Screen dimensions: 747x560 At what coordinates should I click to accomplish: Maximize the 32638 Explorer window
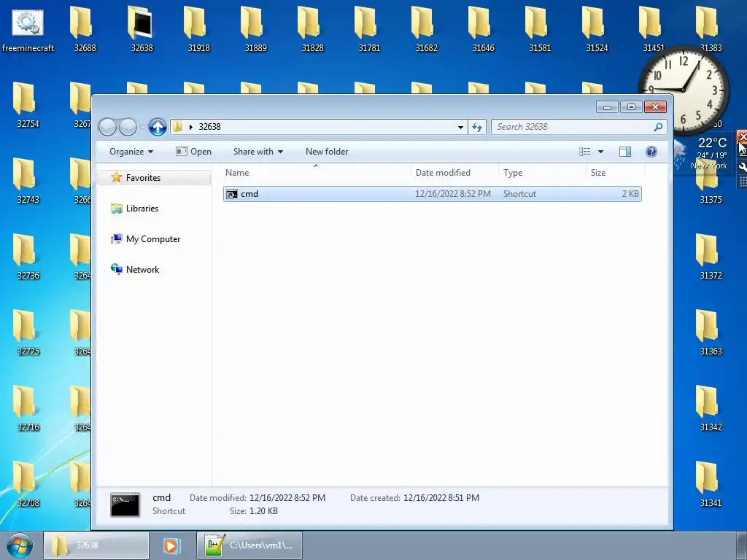click(x=631, y=106)
